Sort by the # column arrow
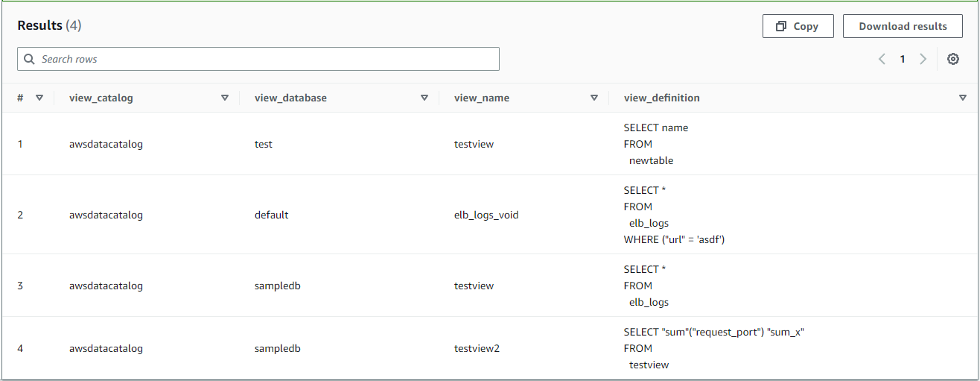This screenshot has height=381, width=980. 39,98
